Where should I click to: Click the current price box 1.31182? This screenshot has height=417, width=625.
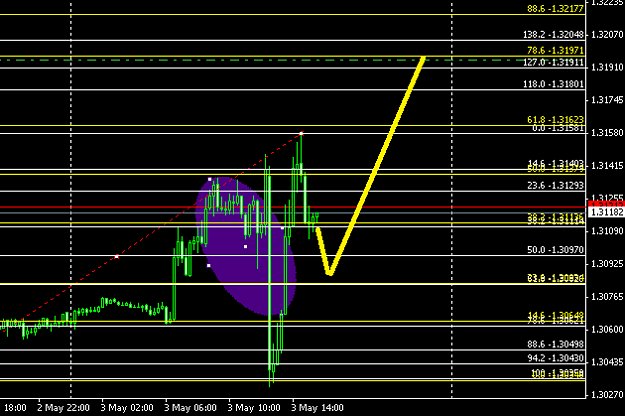[x=606, y=212]
